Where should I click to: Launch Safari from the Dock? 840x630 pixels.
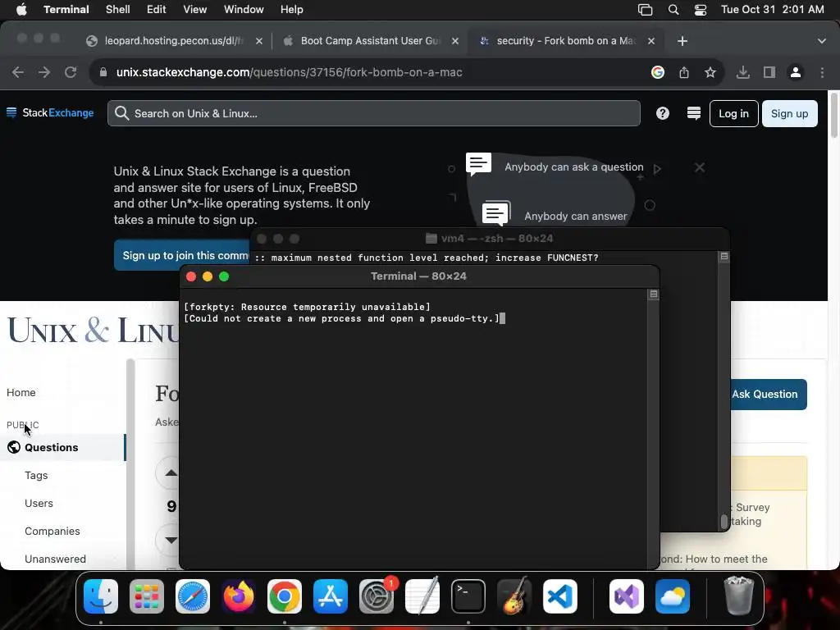pos(193,596)
